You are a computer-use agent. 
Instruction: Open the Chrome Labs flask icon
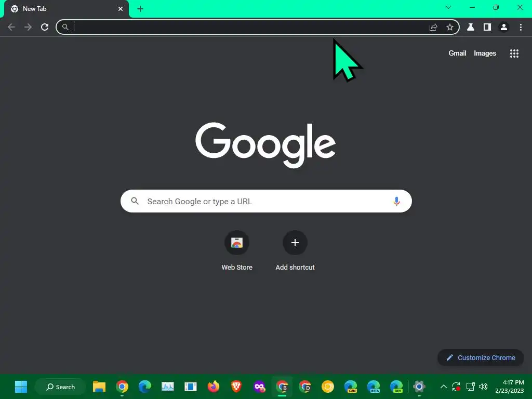(471, 27)
